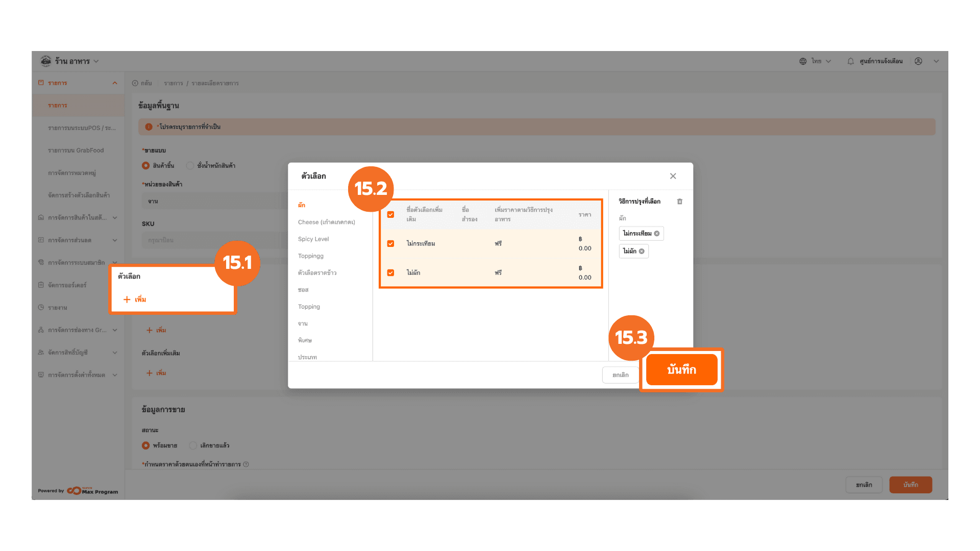Uncheck the ไม่กระเทียม option checkbox
This screenshot has height=551, width=980.
click(x=390, y=244)
